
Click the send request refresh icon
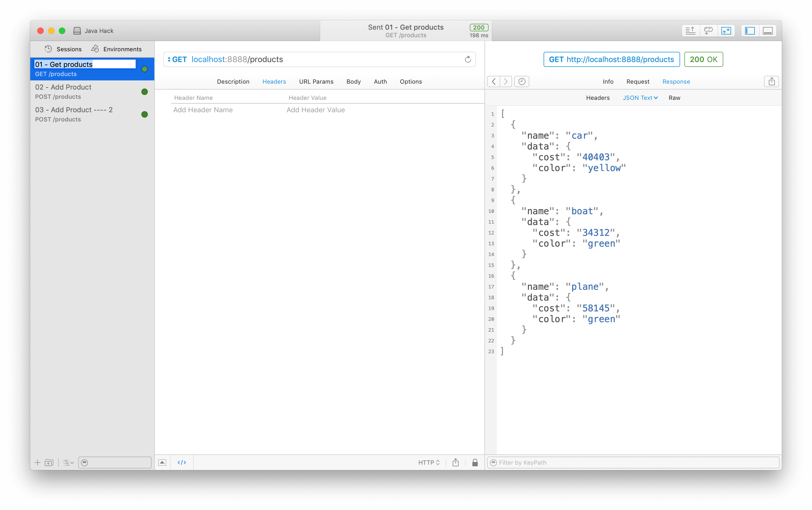(468, 59)
